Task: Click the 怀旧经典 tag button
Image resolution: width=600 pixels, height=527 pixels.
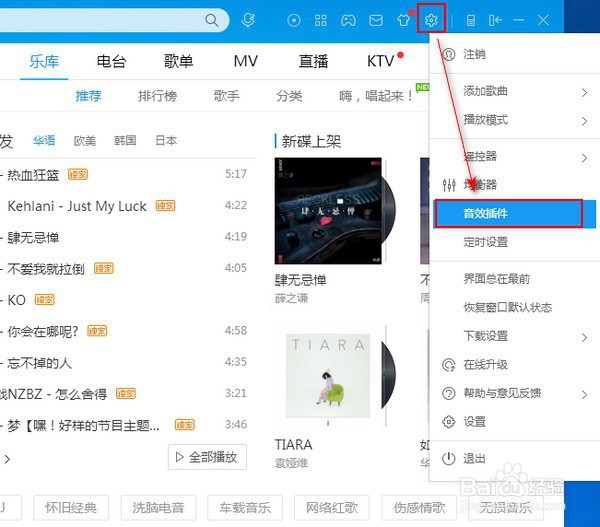Action: coord(71,507)
